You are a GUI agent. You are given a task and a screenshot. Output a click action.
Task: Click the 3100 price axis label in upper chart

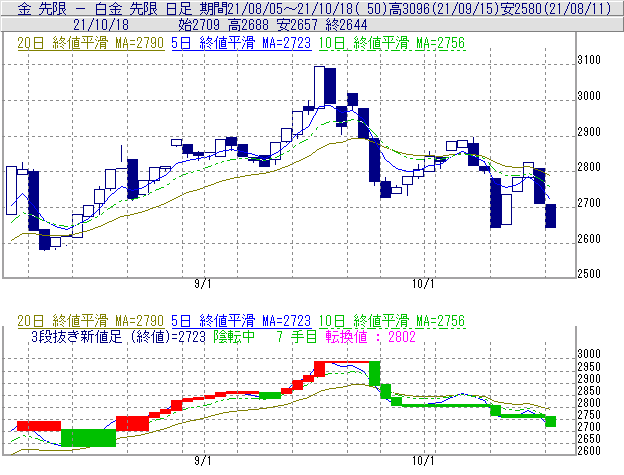pos(589,60)
